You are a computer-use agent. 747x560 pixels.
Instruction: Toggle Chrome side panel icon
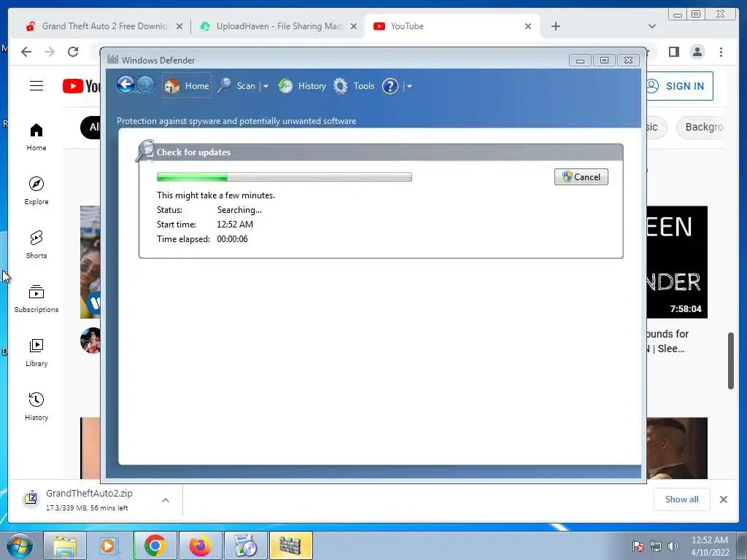pyautogui.click(x=673, y=52)
